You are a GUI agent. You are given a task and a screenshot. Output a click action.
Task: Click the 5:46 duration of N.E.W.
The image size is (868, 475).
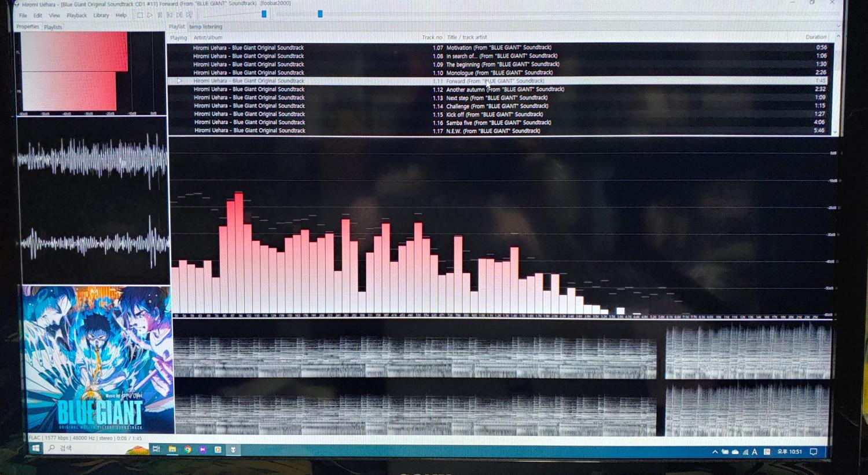coord(819,130)
